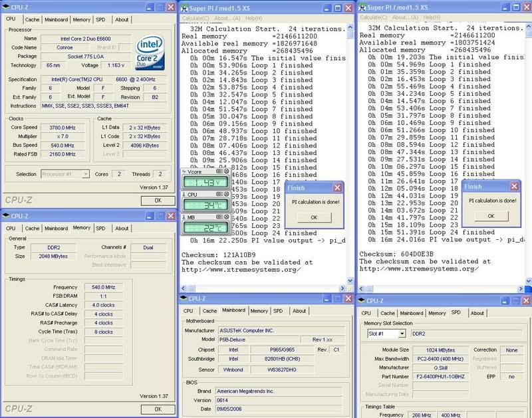Click the CPU gadget's 34°C display
This screenshot has height=418, width=532.
point(205,205)
